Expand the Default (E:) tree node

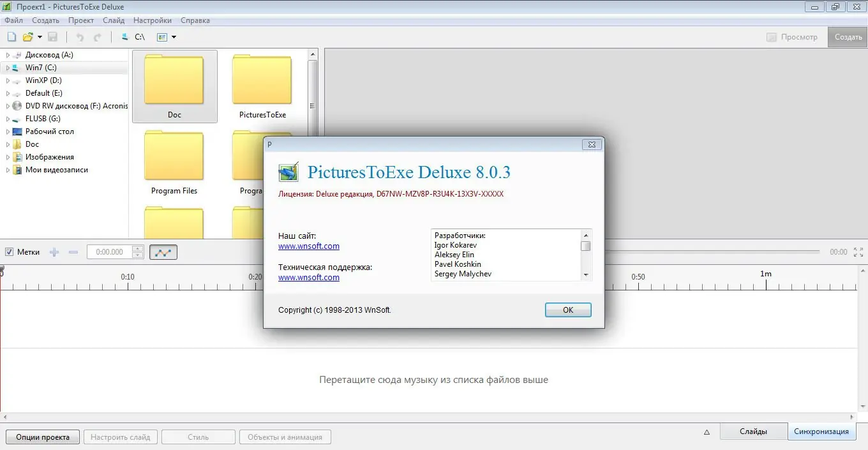tap(8, 93)
